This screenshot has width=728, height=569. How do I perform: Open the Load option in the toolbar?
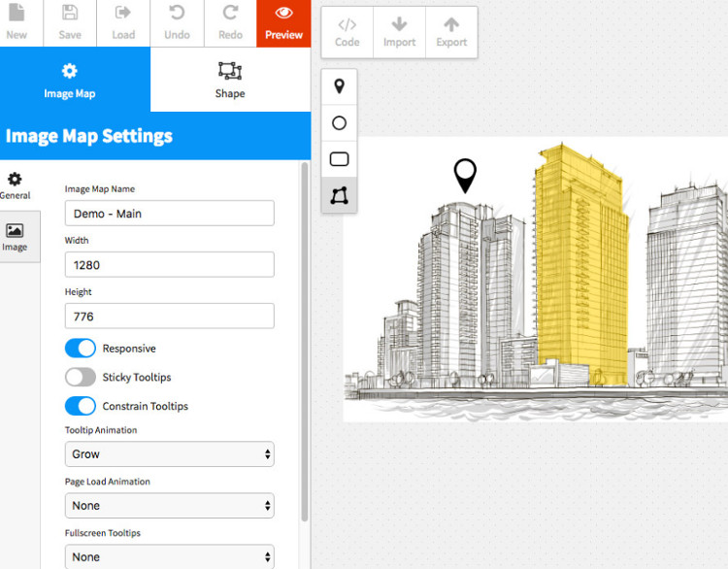[x=123, y=23]
